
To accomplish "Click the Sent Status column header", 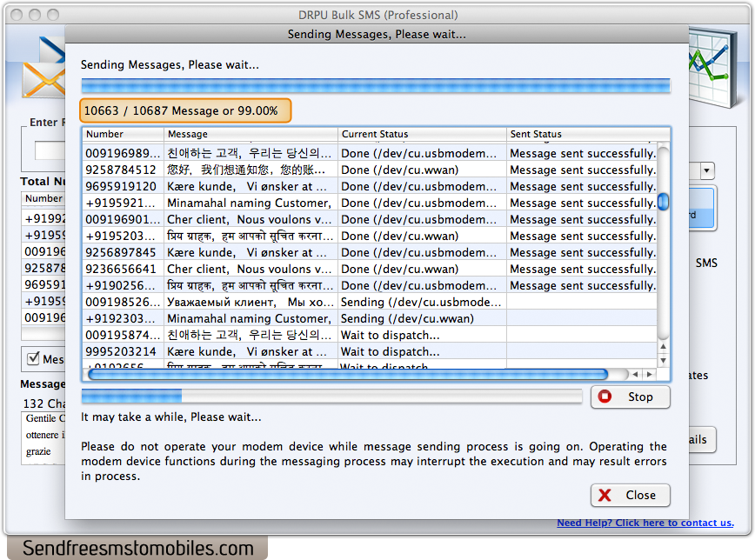I will coord(587,134).
